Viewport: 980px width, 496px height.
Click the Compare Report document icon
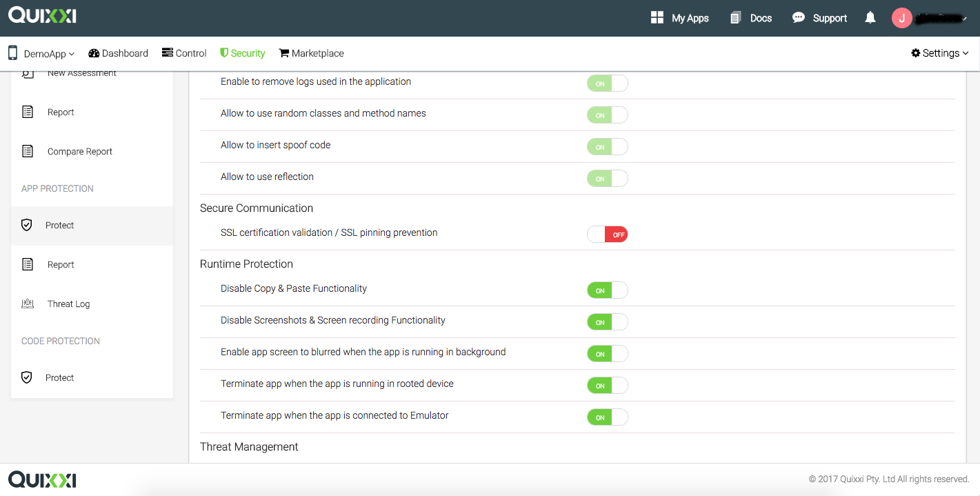[x=28, y=151]
